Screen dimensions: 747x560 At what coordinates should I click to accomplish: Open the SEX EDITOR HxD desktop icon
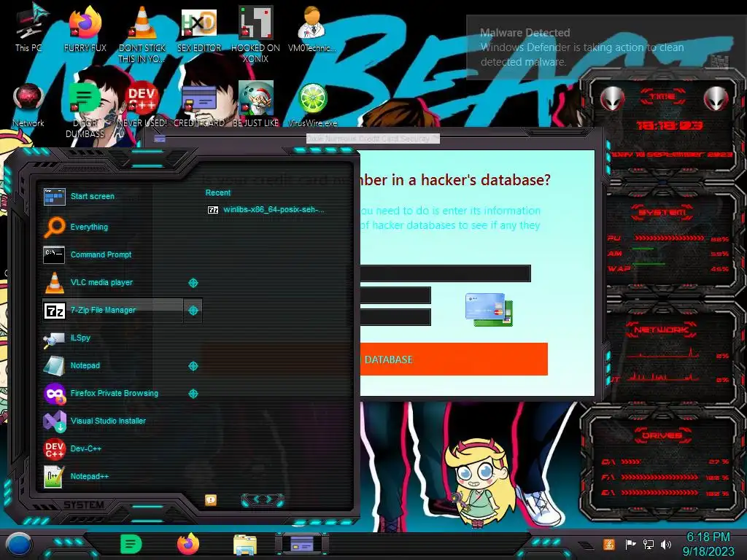[199, 28]
